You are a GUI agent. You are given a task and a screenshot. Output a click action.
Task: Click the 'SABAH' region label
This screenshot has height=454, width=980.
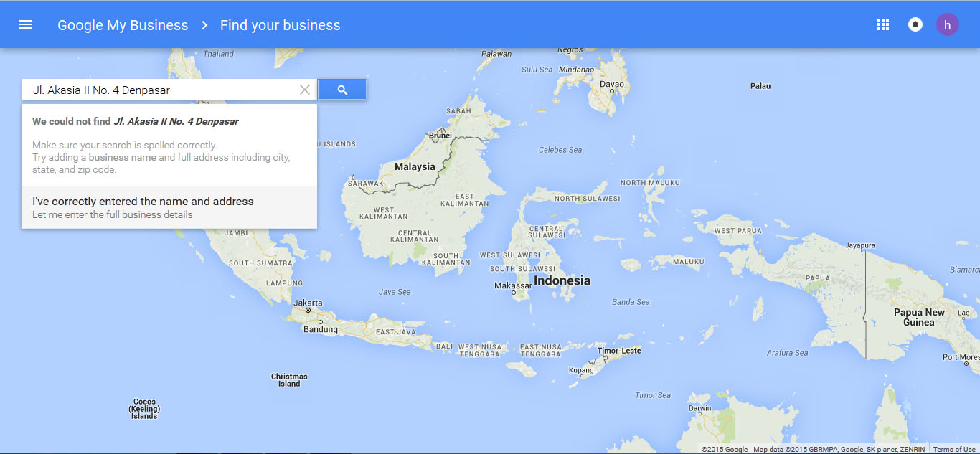(459, 111)
